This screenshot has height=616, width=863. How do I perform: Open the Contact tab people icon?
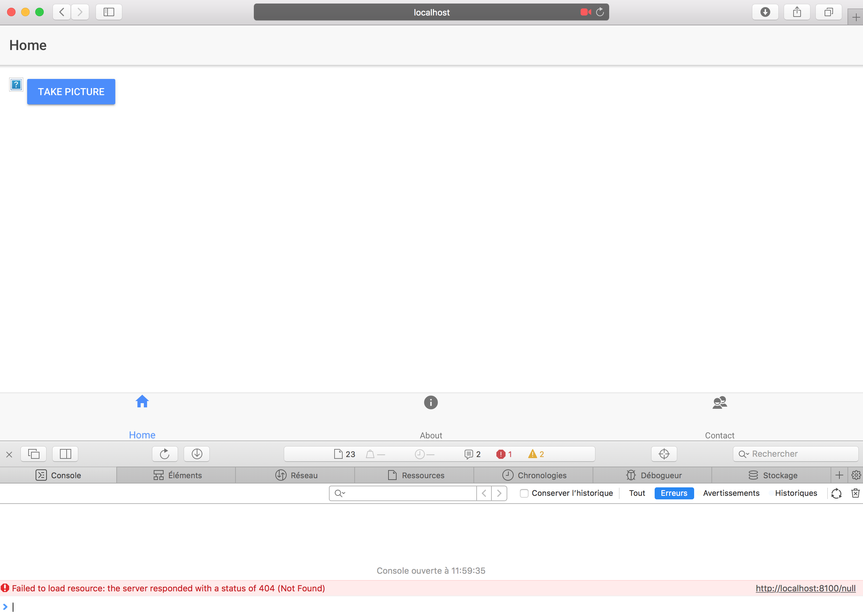719,402
